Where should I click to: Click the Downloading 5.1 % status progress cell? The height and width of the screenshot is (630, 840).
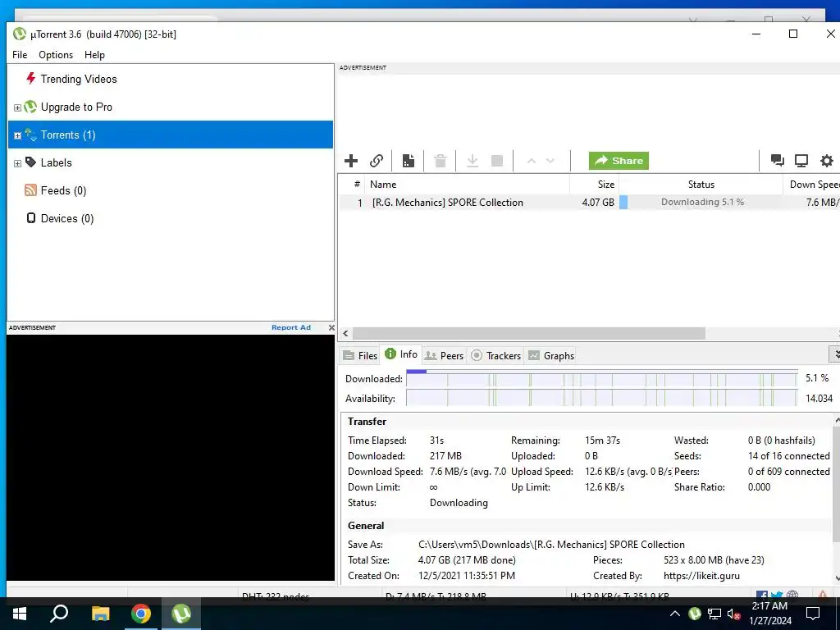701,202
